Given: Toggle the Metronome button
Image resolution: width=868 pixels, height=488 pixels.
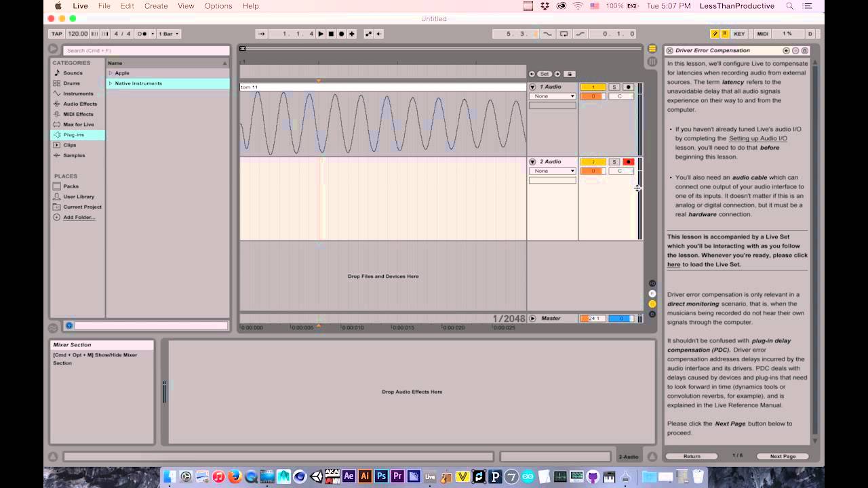Looking at the screenshot, I should click(x=141, y=34).
